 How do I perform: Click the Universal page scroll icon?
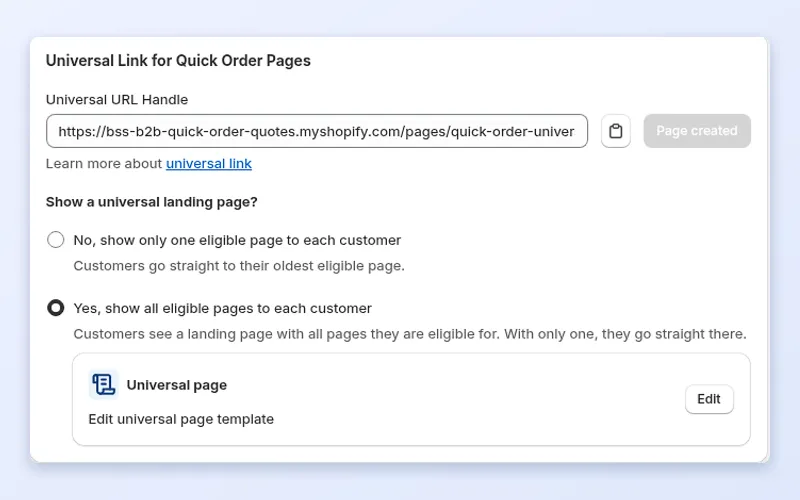pyautogui.click(x=104, y=384)
